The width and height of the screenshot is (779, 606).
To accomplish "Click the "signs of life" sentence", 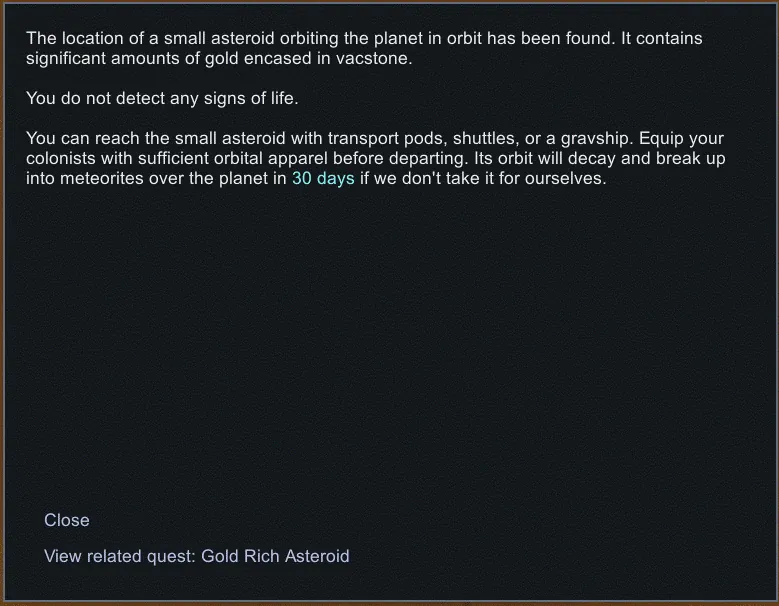I will point(162,98).
